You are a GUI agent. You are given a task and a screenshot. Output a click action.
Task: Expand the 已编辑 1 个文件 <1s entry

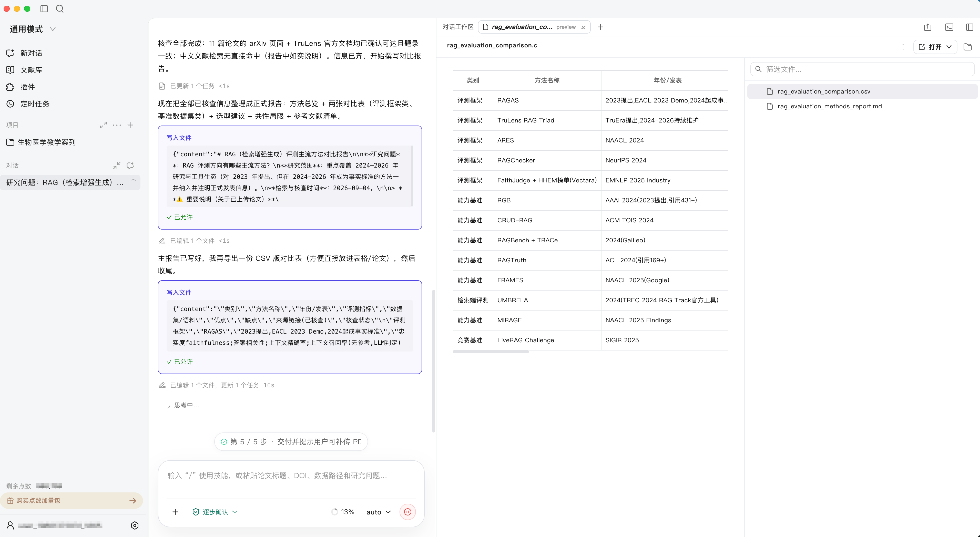[194, 241]
